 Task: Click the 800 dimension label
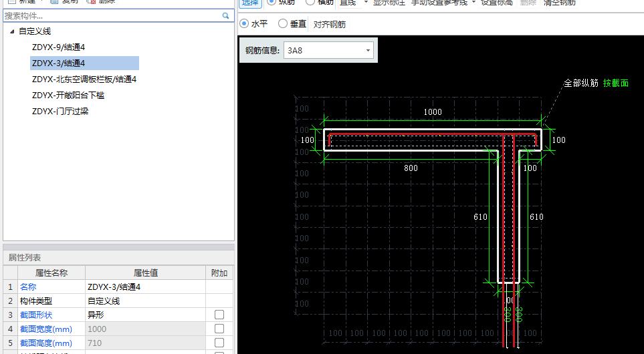click(x=411, y=168)
